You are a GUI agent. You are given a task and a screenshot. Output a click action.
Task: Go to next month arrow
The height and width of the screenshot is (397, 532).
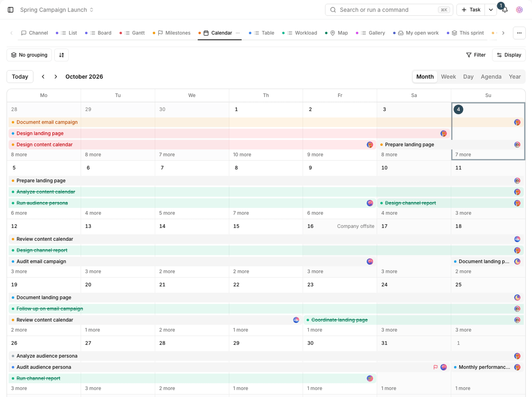pos(56,77)
